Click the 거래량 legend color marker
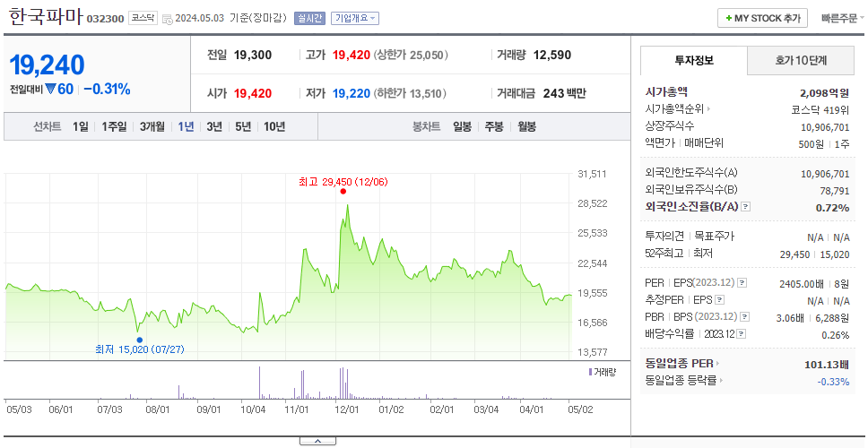 pyautogui.click(x=590, y=372)
